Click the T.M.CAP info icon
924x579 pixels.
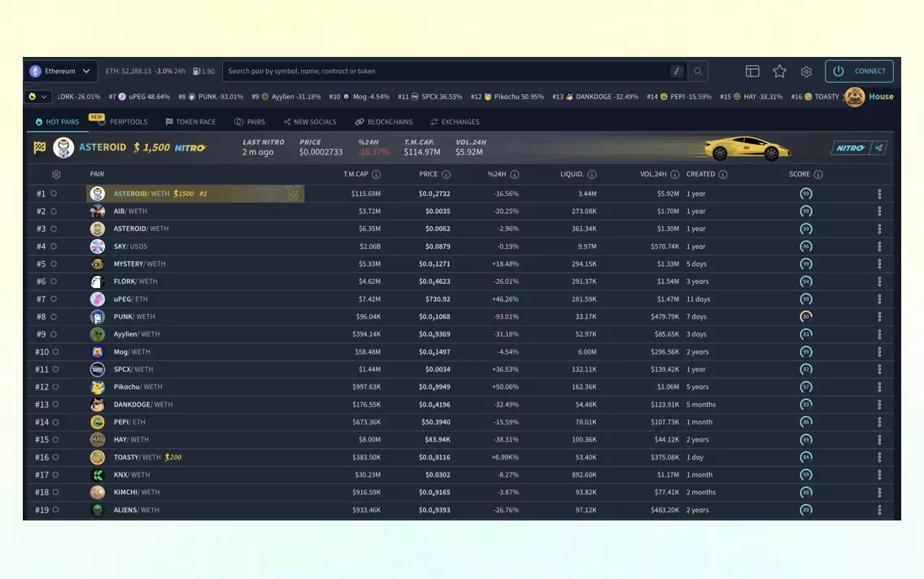click(376, 174)
